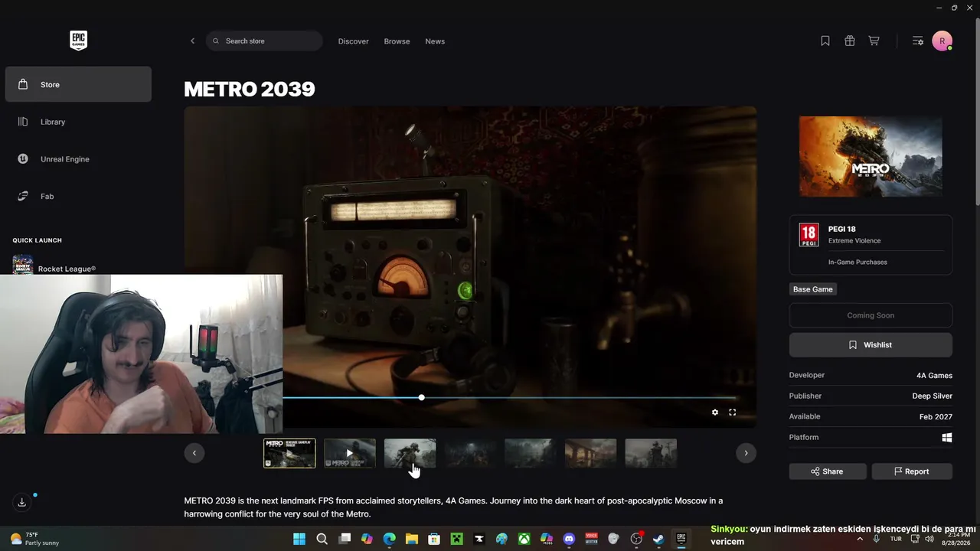Open the shopping cart
The height and width of the screenshot is (551, 980).
pos(874,41)
